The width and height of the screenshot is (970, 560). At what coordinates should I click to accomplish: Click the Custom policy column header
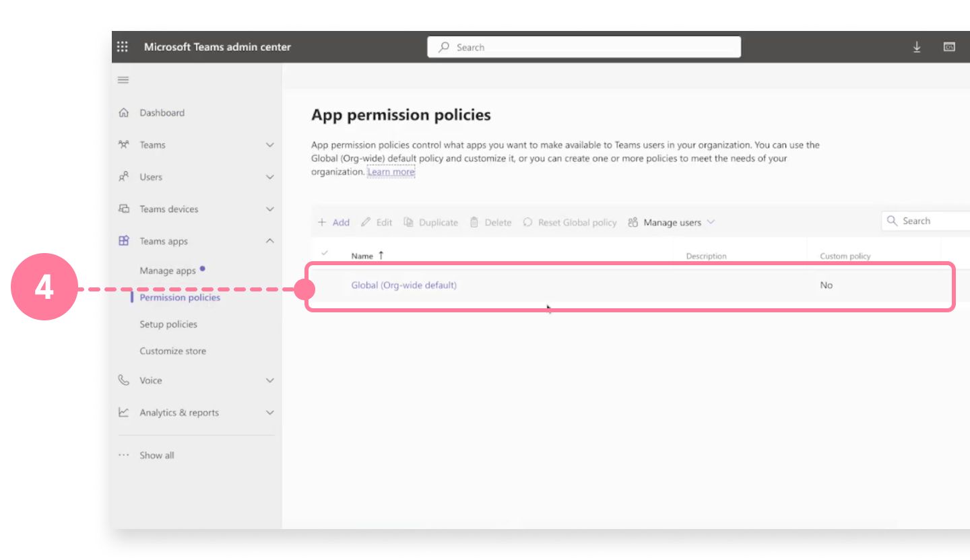[845, 256]
